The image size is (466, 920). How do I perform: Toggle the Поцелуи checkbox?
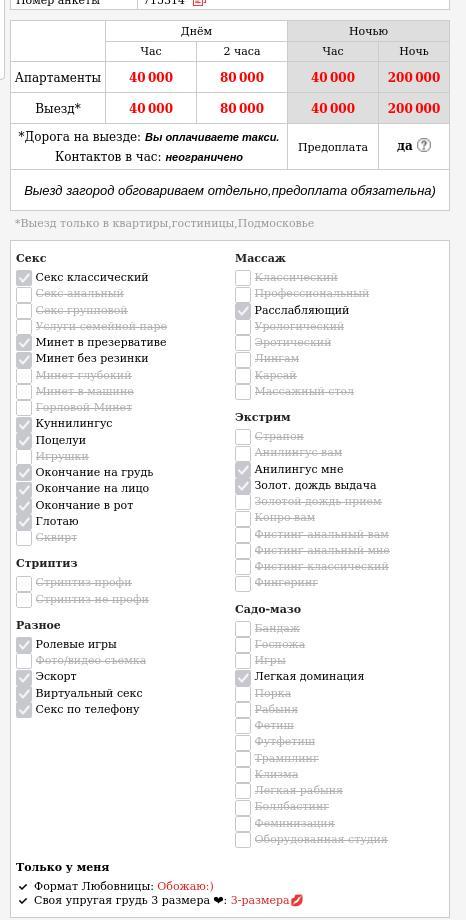24,441
